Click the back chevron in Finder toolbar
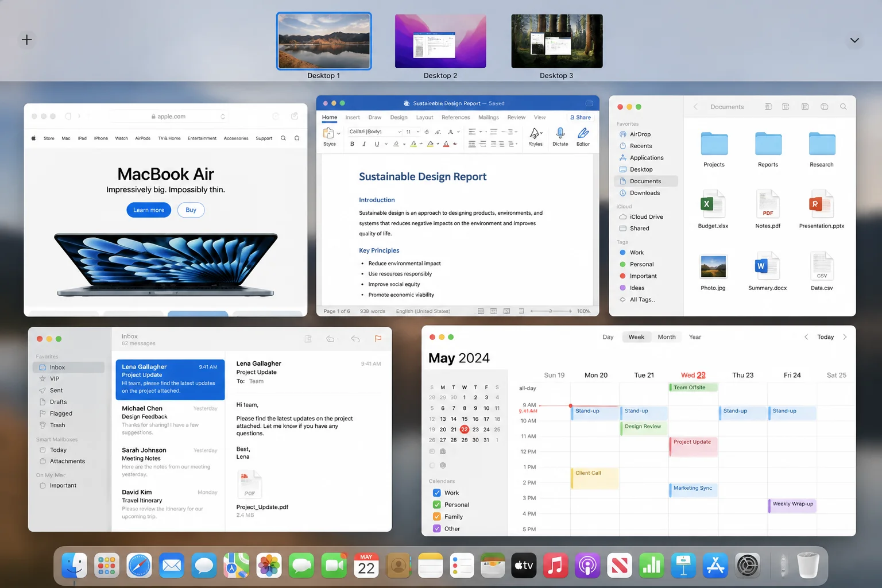This screenshot has height=588, width=882. [695, 107]
